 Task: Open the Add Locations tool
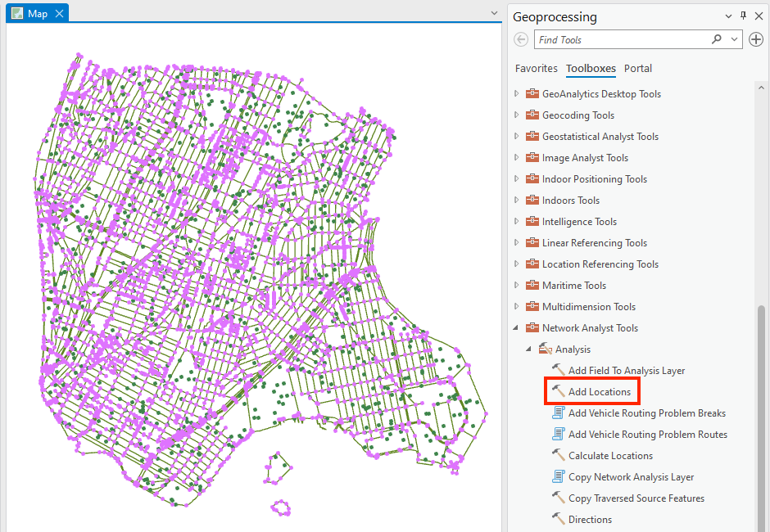coord(600,392)
